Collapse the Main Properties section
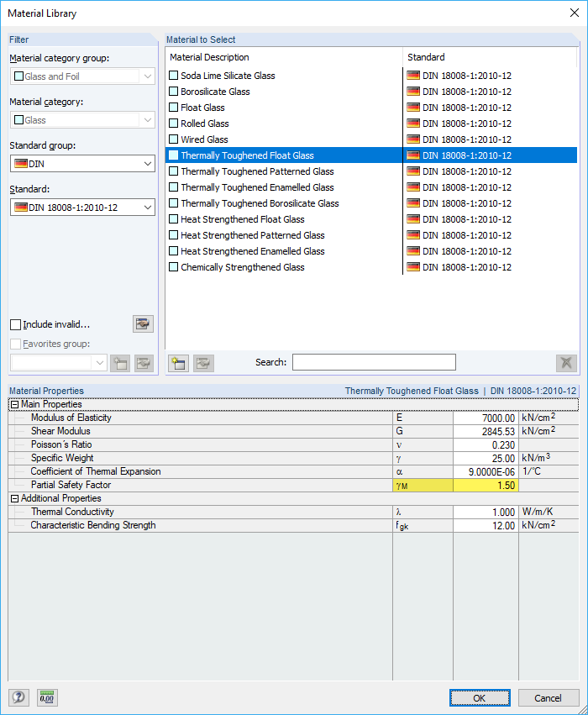The image size is (588, 715). [x=14, y=404]
